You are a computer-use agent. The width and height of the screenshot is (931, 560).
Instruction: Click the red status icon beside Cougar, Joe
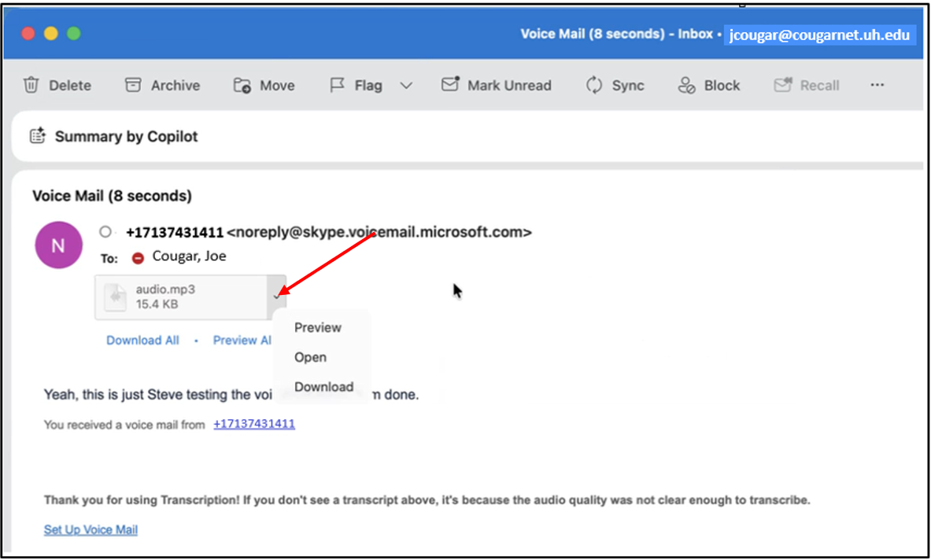138,258
